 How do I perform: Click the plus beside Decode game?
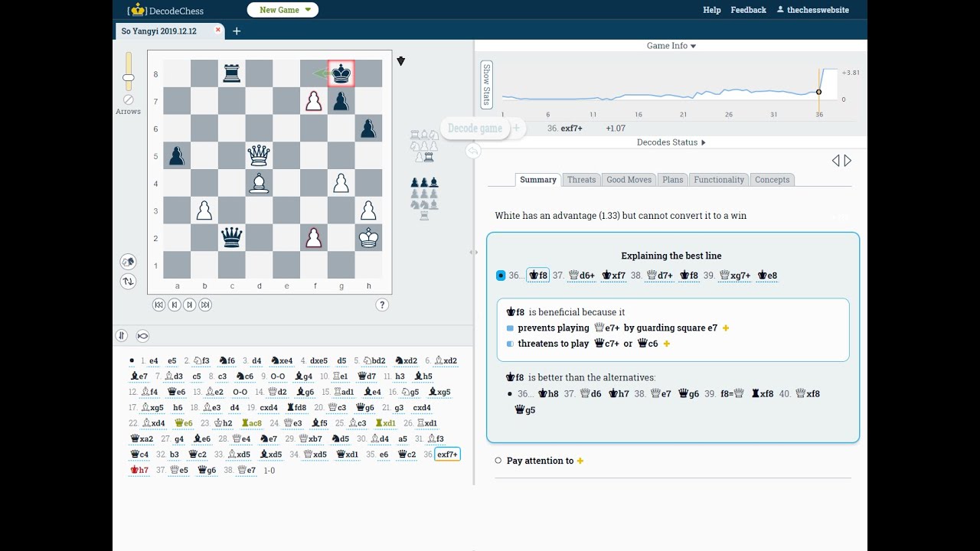tap(517, 129)
